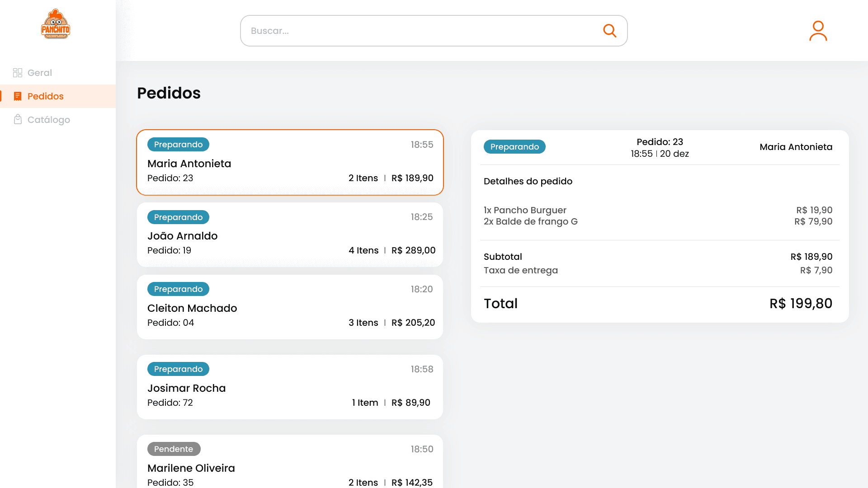
Task: Click the magnifier search icon
Action: click(609, 31)
